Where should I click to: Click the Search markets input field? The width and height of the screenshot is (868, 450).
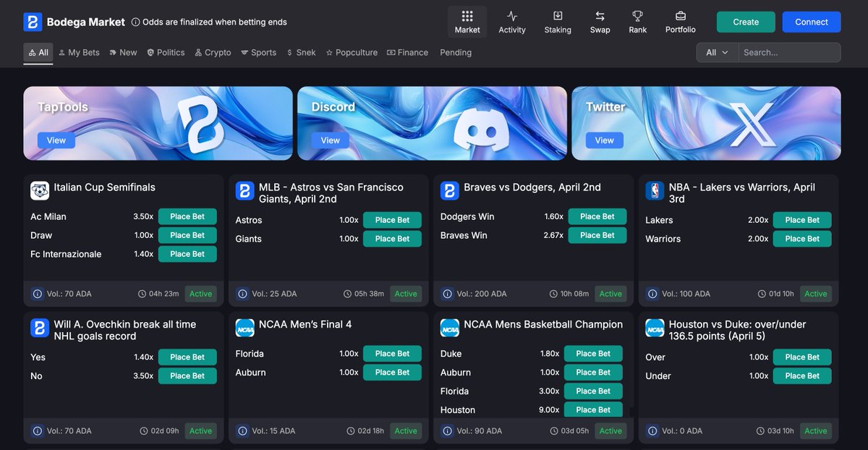[x=789, y=52]
